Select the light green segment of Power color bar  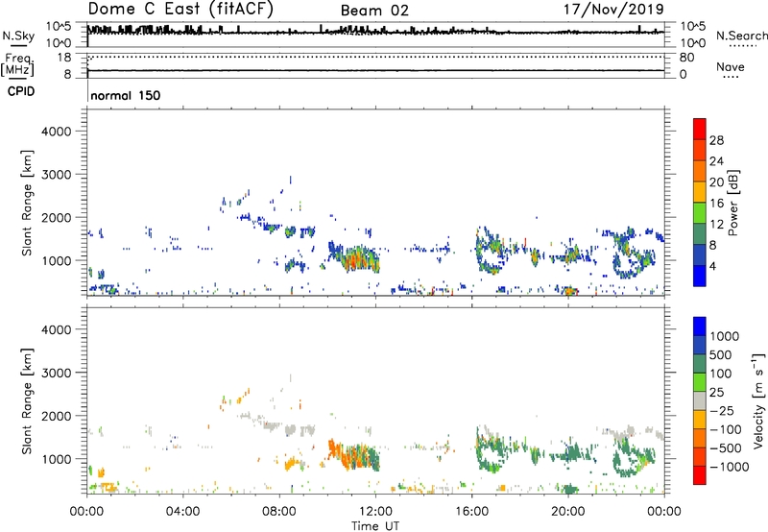pyautogui.click(x=700, y=213)
